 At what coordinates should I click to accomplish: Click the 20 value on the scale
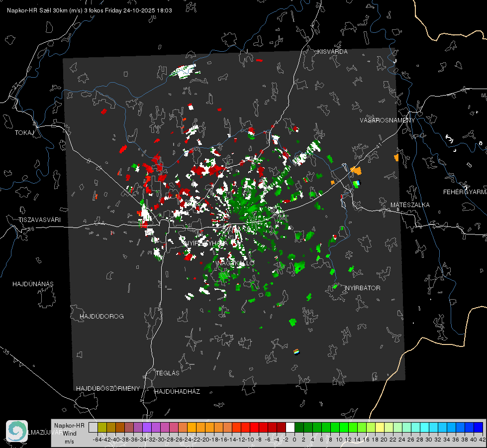click(x=384, y=440)
